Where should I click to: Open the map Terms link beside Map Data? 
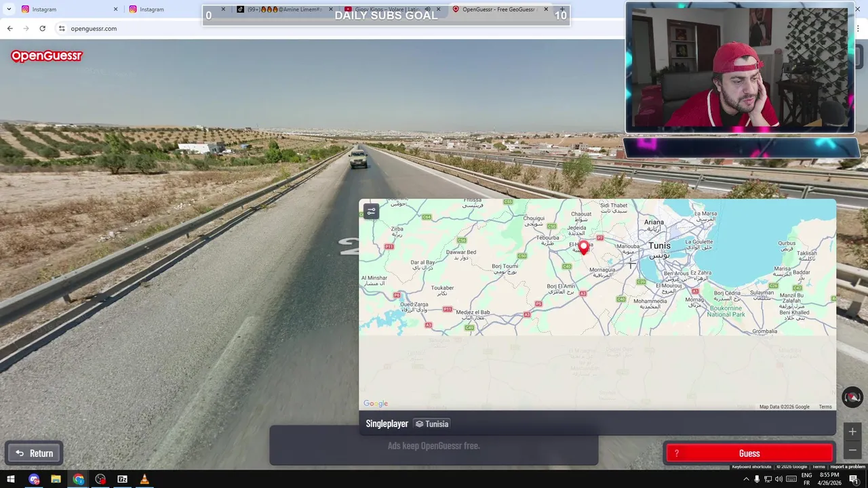coord(825,407)
